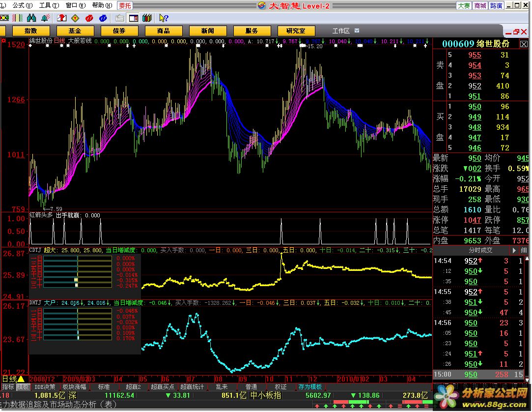This screenshot has width=532, height=412.
Task: Click the traffic light icon in toolbar
Action: (4, 18)
